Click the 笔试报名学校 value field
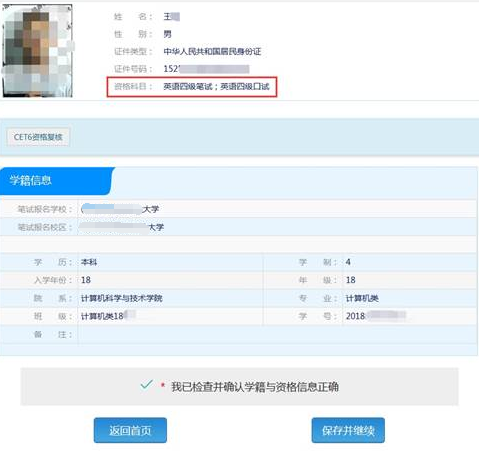The image size is (480, 458). coord(277,209)
